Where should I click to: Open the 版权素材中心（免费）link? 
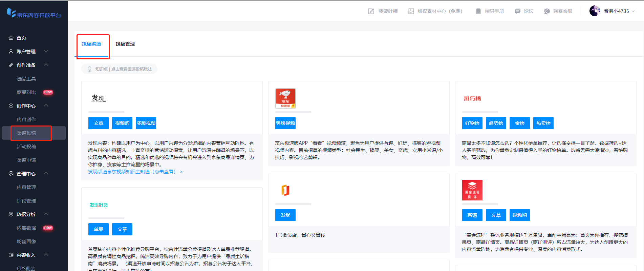click(x=440, y=11)
